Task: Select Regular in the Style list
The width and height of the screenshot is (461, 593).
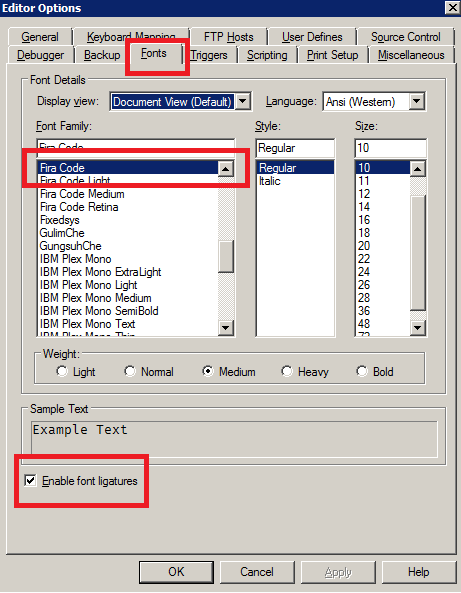Action: click(x=295, y=168)
